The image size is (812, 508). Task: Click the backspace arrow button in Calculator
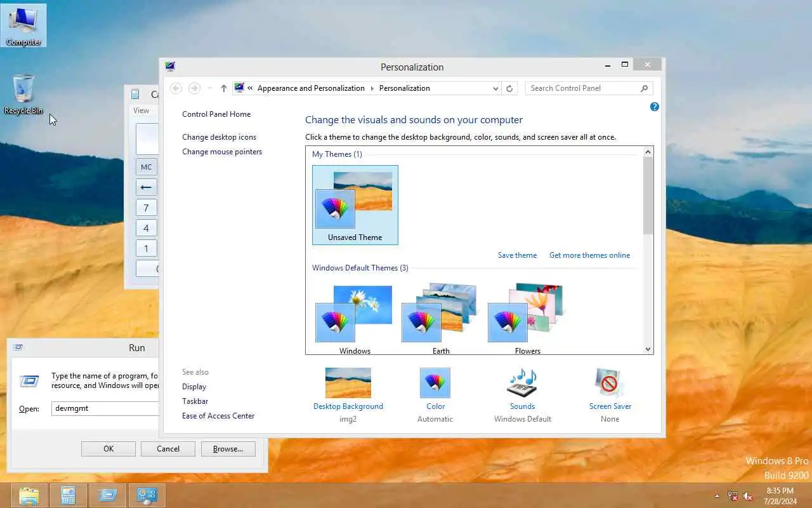pyautogui.click(x=147, y=187)
